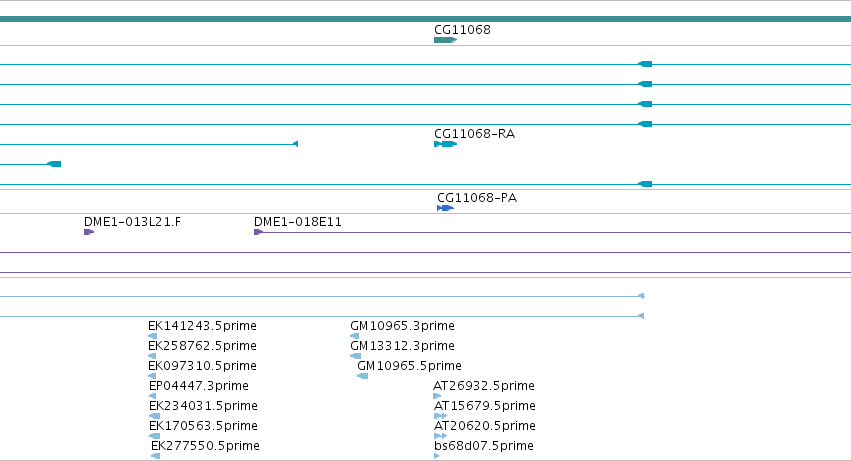Click the DME1-018E11 feature start arrow
This screenshot has width=851, height=461.
point(259,232)
